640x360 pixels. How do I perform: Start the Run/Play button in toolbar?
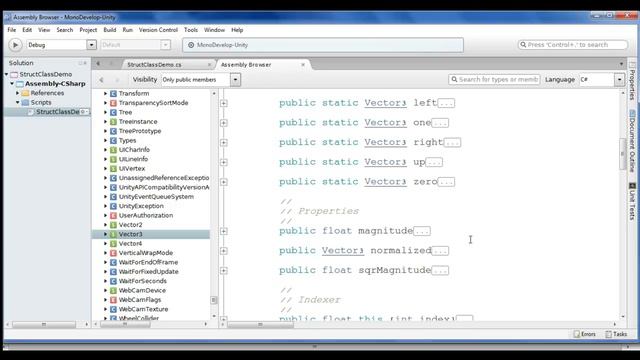(16, 45)
